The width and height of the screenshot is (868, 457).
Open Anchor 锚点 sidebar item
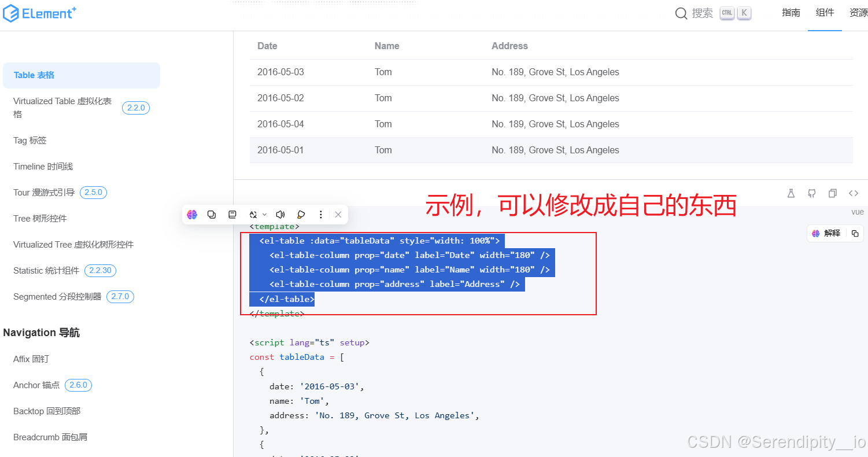(x=36, y=385)
